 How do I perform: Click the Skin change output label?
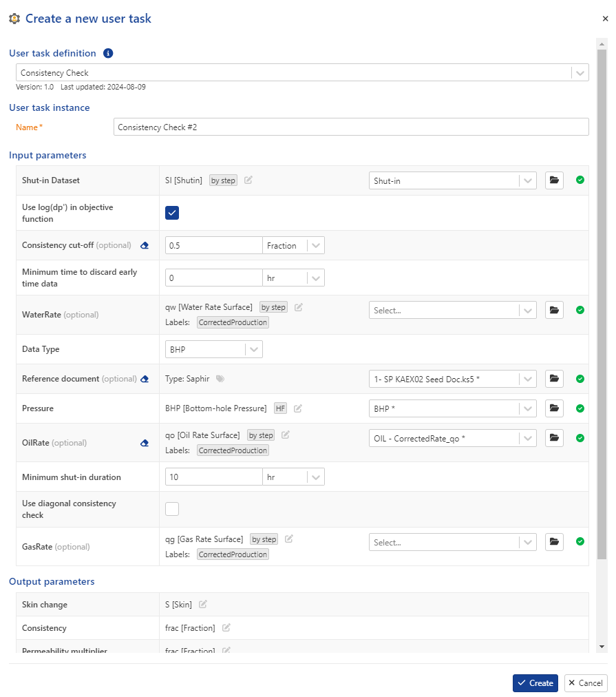coord(45,605)
